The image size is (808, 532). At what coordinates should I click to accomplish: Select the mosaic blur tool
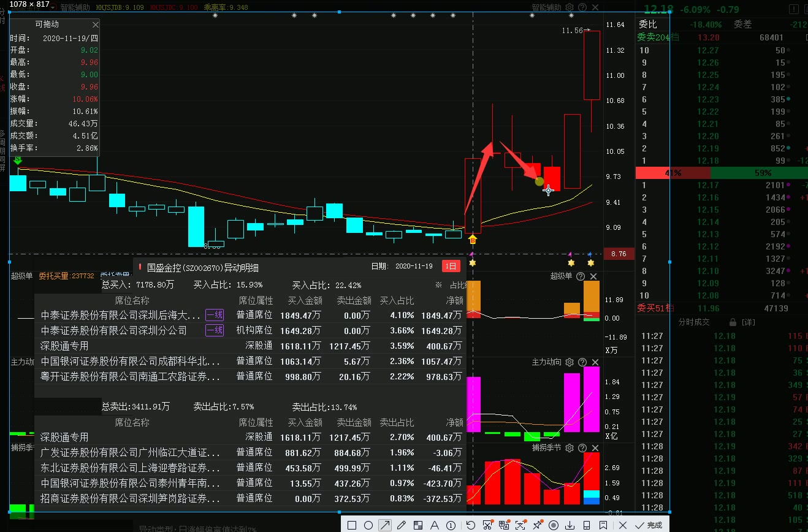(417, 525)
